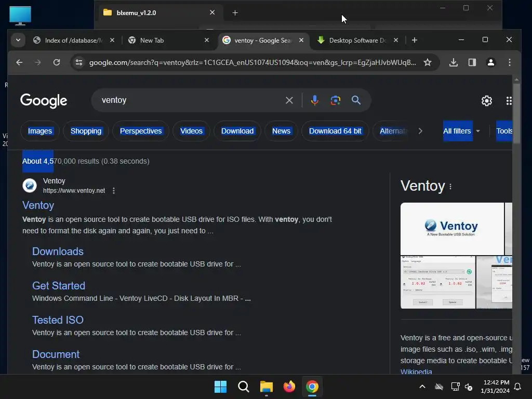Viewport: 532px width, 399px height.
Task: Click the Chrome taskbar icon
Action: (312, 387)
